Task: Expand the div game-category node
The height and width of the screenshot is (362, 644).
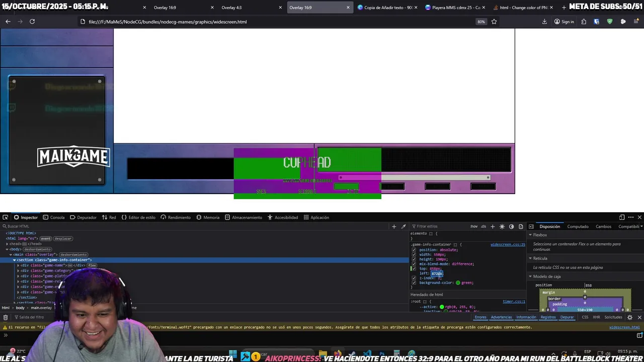Action: 18,270
